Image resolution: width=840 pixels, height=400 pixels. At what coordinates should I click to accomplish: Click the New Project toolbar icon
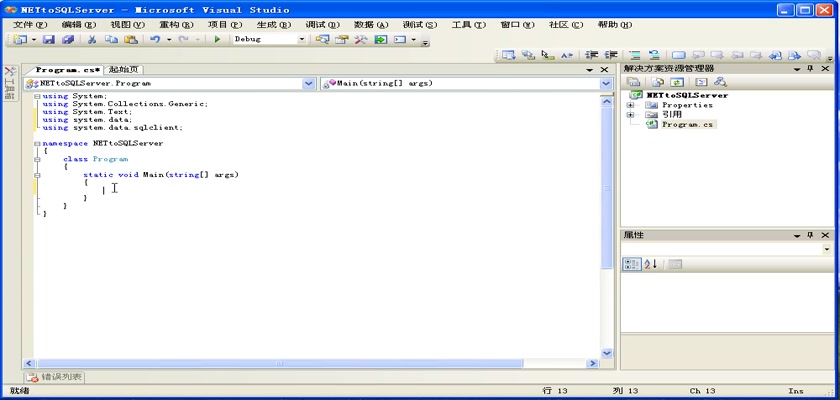tap(20, 39)
